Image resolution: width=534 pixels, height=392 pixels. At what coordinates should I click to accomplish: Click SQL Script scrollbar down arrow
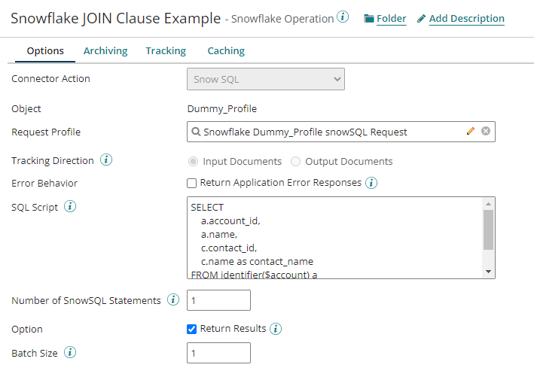point(488,272)
